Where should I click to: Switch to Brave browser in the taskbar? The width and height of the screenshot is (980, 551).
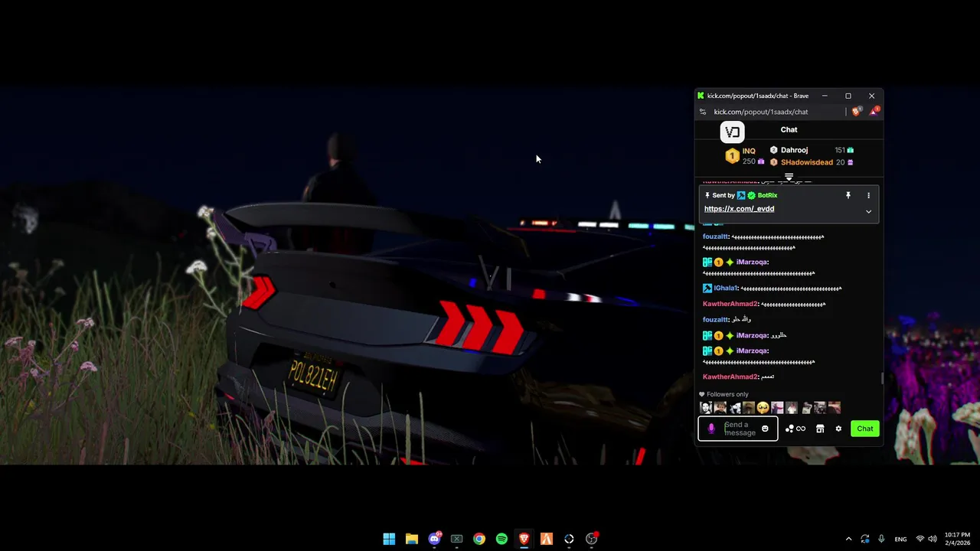(x=524, y=539)
